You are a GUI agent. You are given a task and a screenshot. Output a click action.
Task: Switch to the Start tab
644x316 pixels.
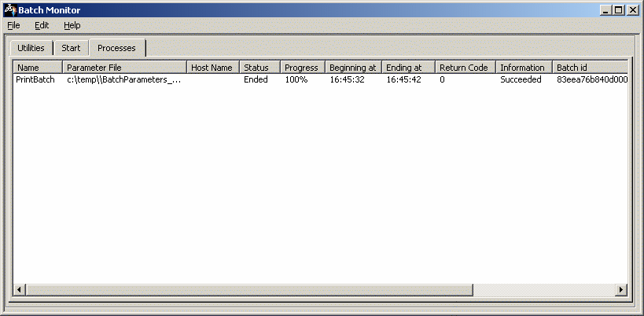[x=71, y=48]
